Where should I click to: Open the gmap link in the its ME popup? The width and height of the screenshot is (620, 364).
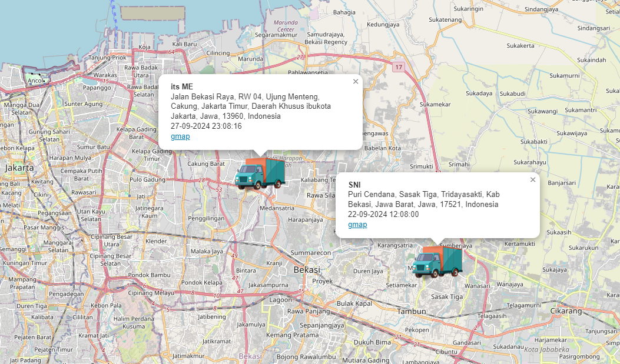pyautogui.click(x=180, y=136)
